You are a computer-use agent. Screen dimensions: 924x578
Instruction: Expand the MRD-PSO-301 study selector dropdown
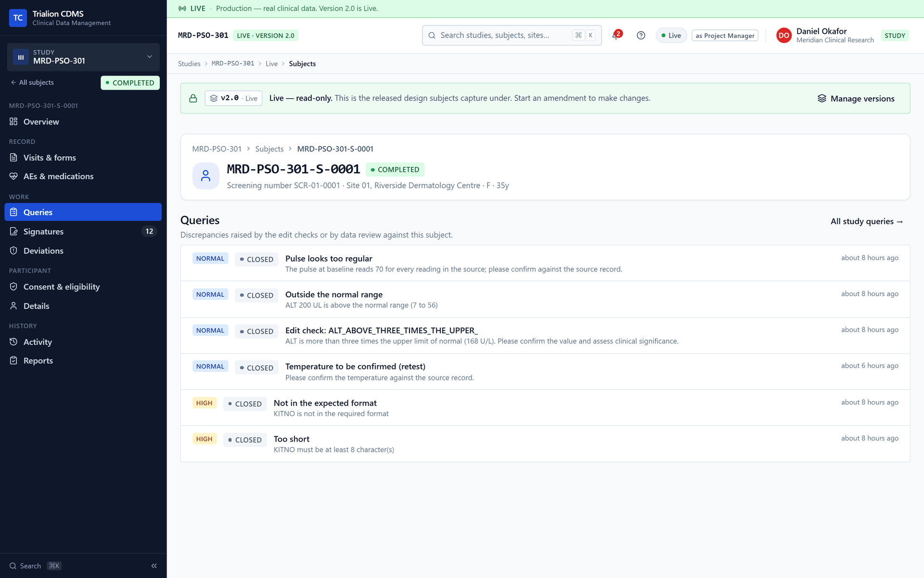[83, 57]
